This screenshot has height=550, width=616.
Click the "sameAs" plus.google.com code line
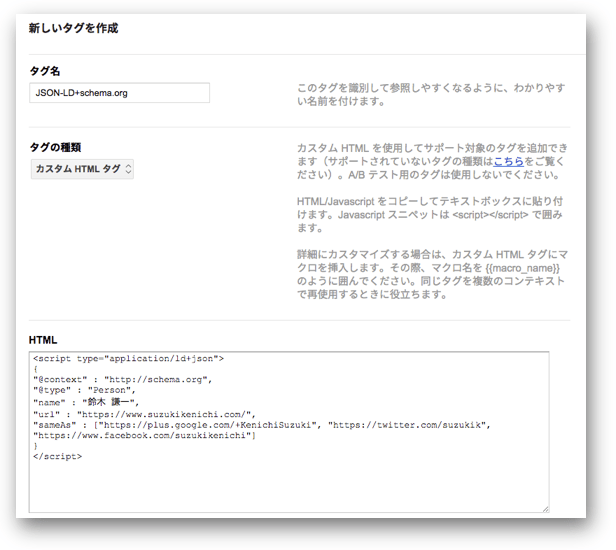262,425
